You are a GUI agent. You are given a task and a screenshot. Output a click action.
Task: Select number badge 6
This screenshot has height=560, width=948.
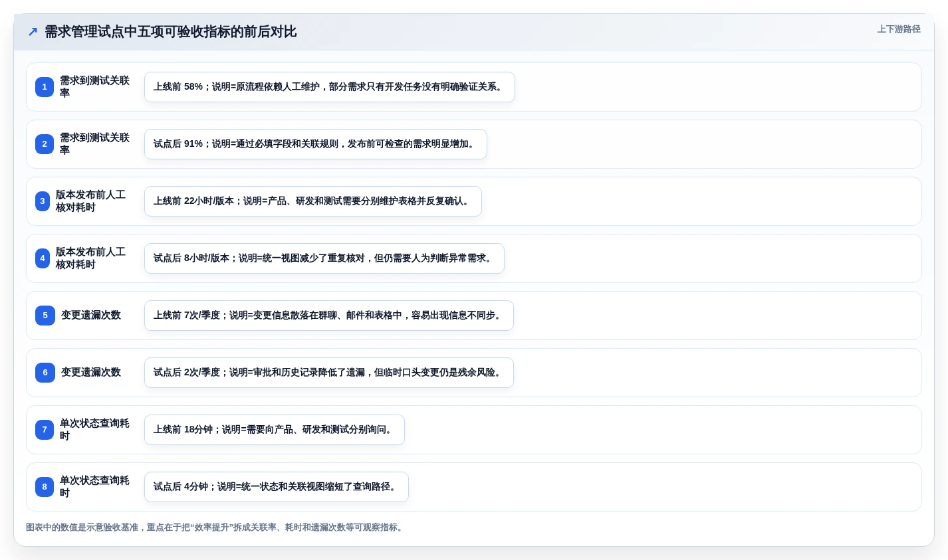point(45,373)
